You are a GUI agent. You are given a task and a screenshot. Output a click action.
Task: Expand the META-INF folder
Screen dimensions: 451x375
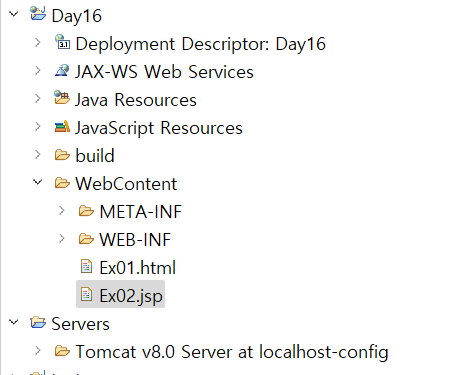click(x=62, y=210)
